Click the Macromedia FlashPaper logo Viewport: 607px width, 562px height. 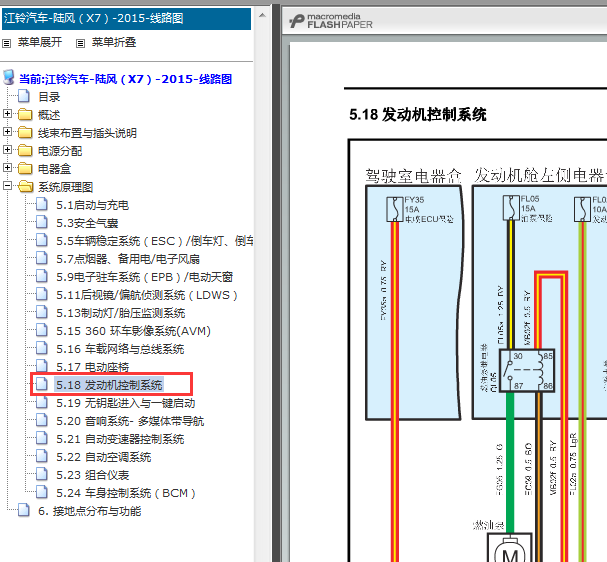[331, 21]
